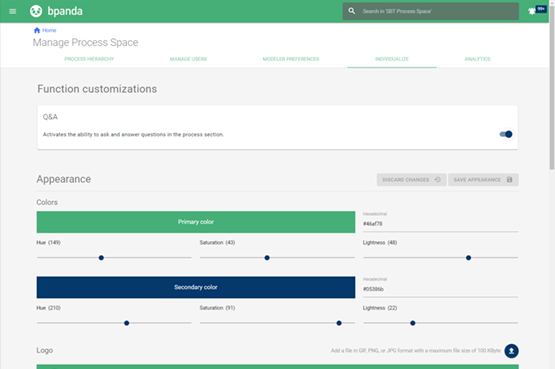Edit secondary color hexadecimal field
The image size is (555, 369).
(x=440, y=289)
